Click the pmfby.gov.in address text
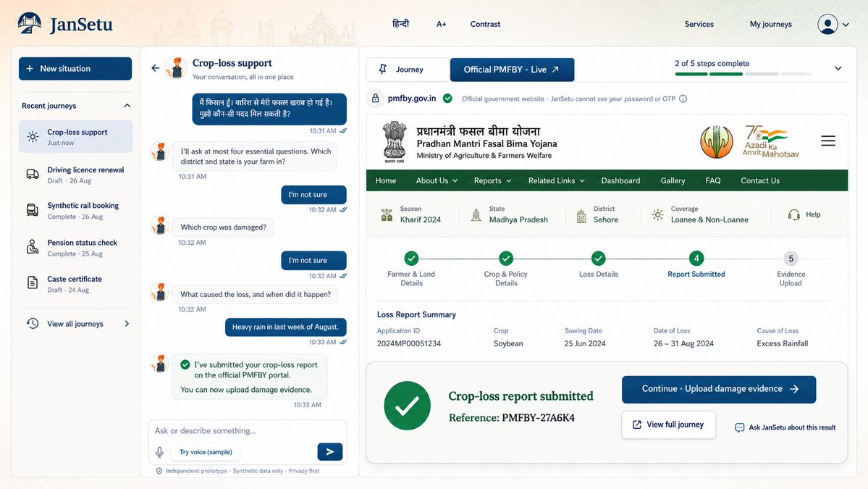 pyautogui.click(x=412, y=99)
